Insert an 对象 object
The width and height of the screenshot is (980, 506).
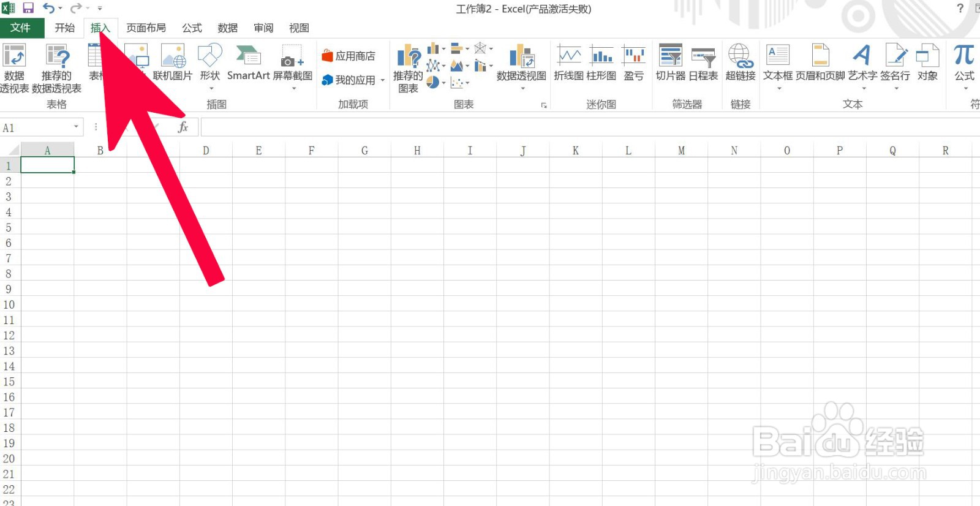coord(927,63)
